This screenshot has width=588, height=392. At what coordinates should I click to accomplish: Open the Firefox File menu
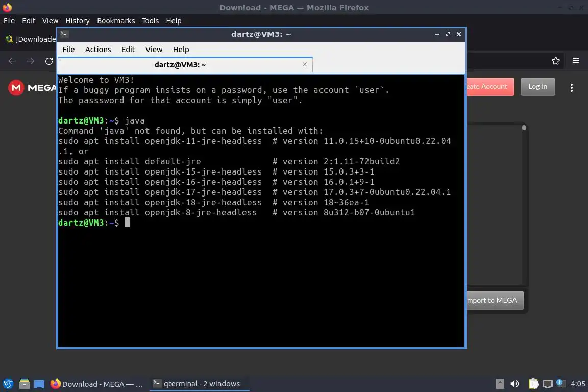[9, 21]
